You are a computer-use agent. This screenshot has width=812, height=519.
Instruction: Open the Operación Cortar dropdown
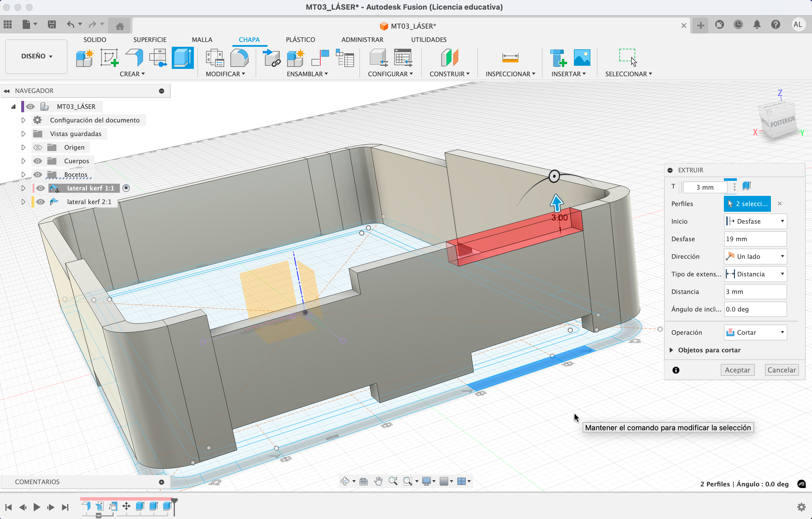(x=755, y=332)
